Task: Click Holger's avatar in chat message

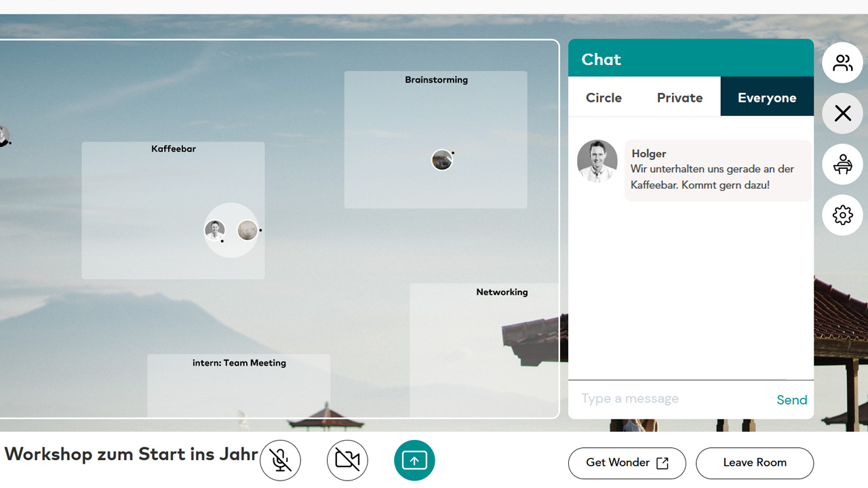Action: tap(597, 161)
